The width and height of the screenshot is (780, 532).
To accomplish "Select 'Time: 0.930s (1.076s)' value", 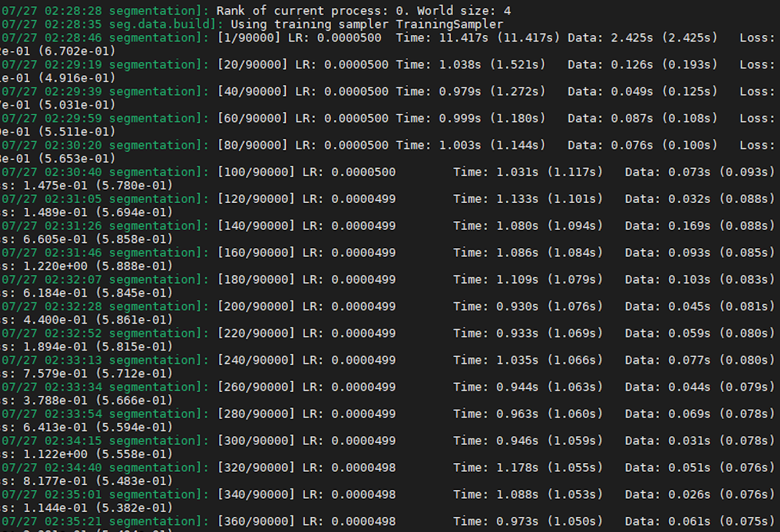I will click(x=528, y=307).
